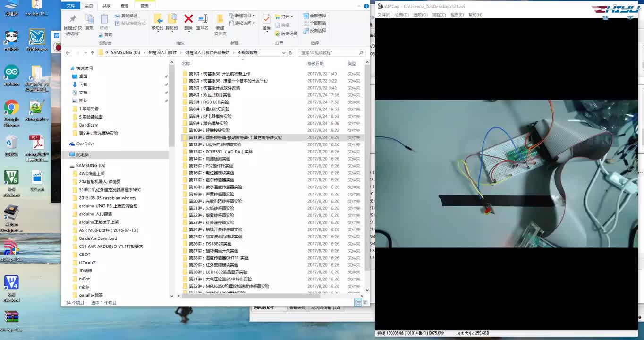Switch to Manage (管理) ribbon tab
The image size is (644, 340).
pyautogui.click(x=144, y=6)
